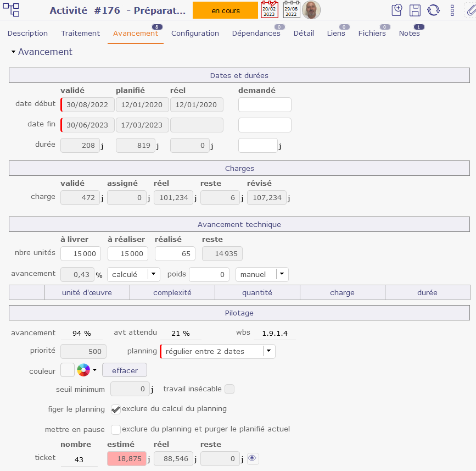Click the activity hierarchy icon at top left
Screen dimensions: 476x471
[x=12, y=10]
